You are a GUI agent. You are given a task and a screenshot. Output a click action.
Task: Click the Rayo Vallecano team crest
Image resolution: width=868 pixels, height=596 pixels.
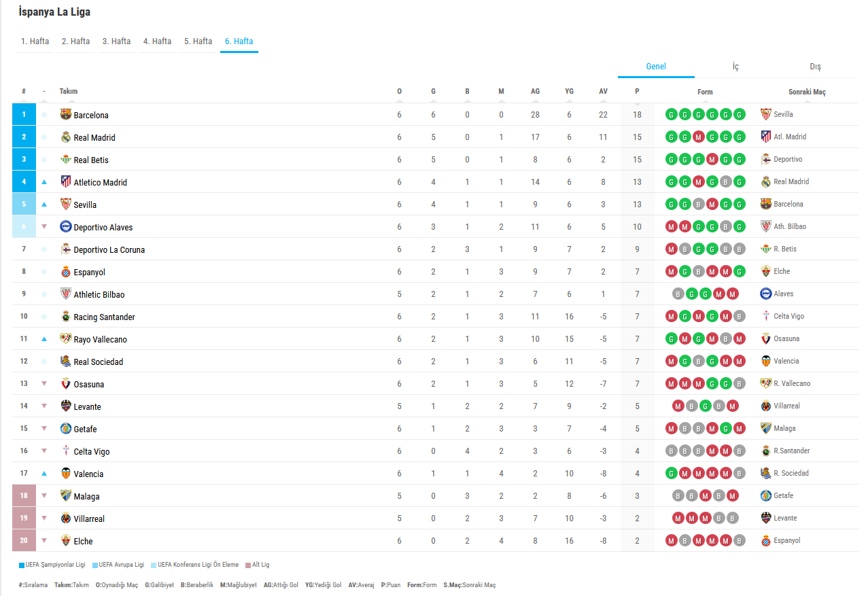(66, 338)
